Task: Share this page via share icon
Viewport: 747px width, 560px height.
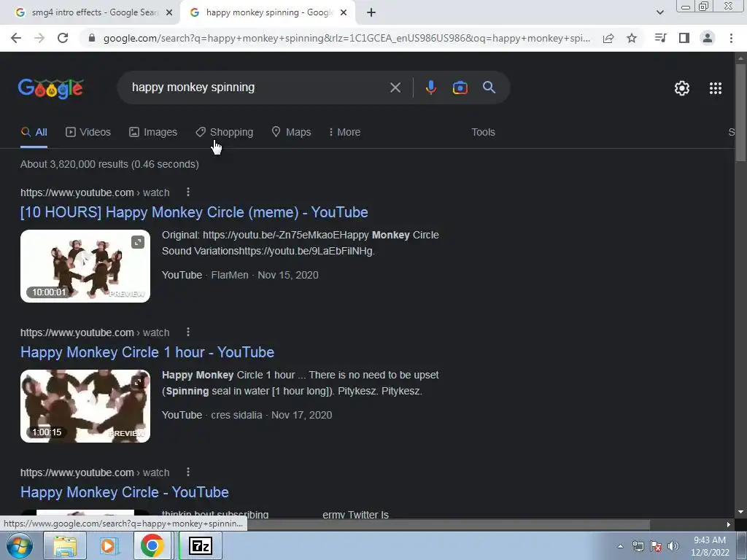Action: tap(608, 38)
